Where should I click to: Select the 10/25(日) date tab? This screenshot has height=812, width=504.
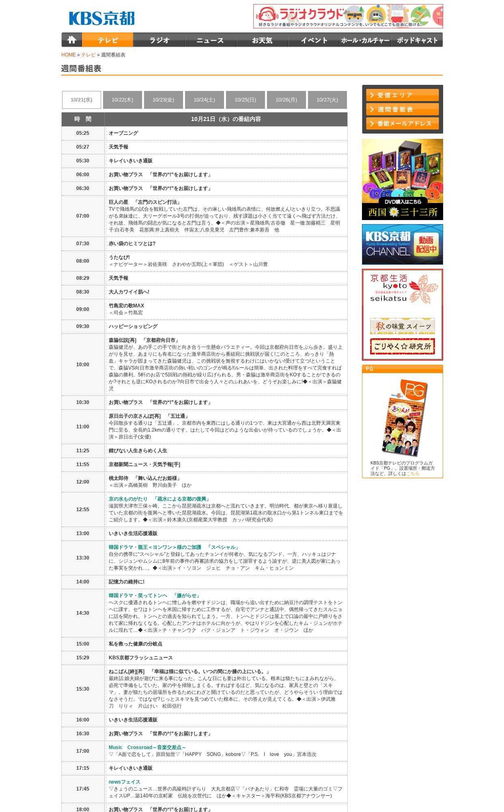coord(246,100)
